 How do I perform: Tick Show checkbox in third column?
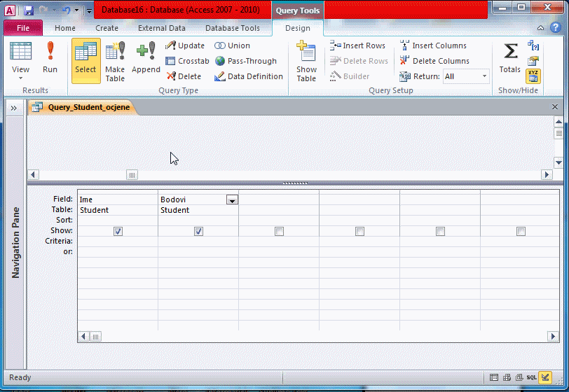pos(279,231)
